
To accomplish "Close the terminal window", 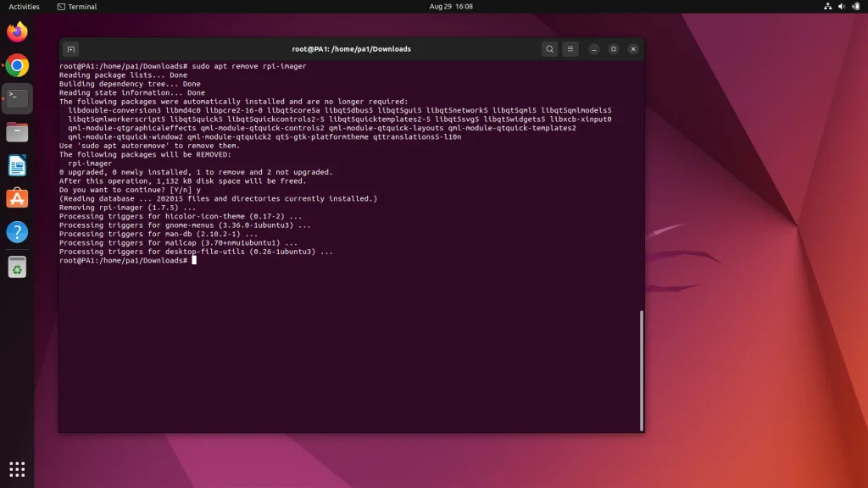I will pyautogui.click(x=633, y=49).
